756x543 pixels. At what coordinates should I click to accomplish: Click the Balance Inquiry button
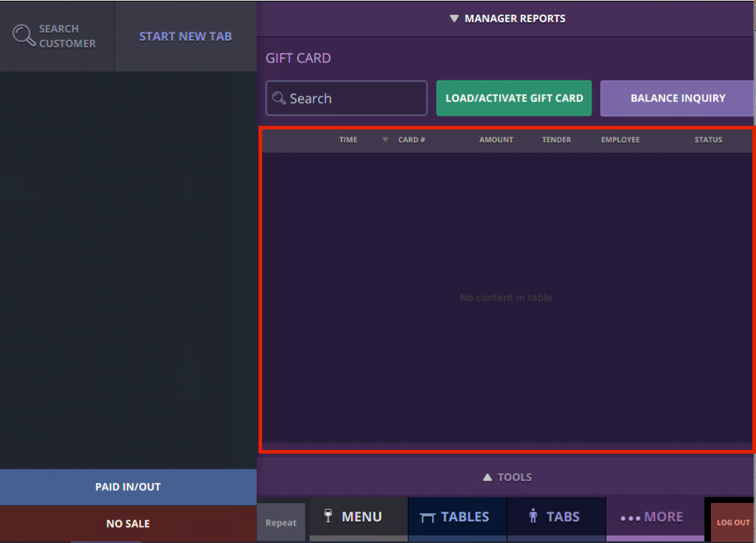[677, 98]
